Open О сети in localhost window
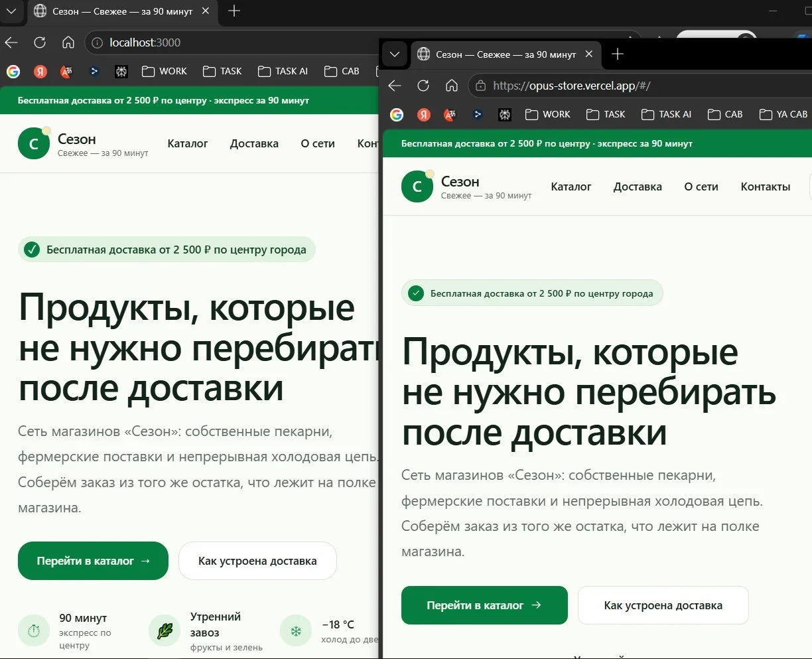 318,143
